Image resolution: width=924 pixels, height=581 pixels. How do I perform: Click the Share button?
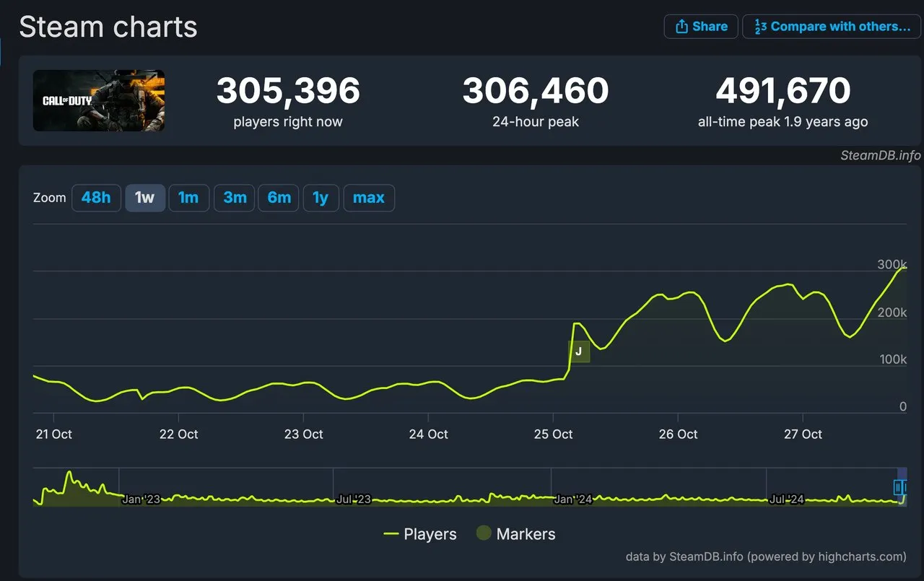tap(700, 27)
